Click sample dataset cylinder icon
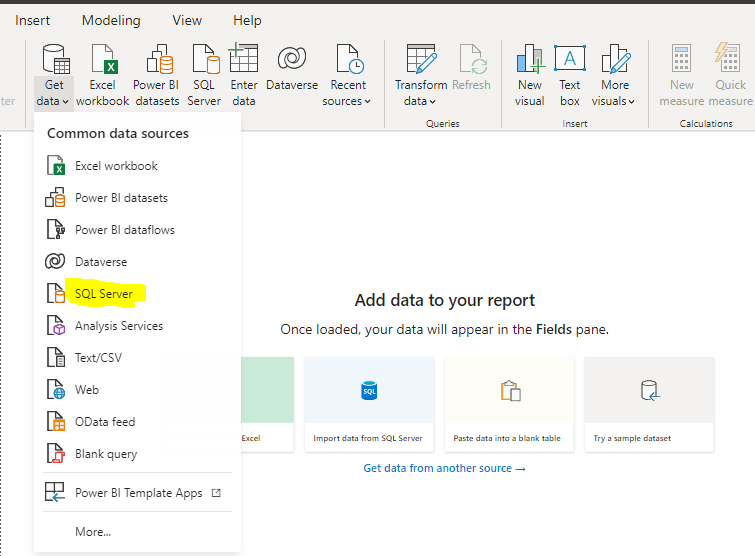The width and height of the screenshot is (755, 556). coord(650,390)
